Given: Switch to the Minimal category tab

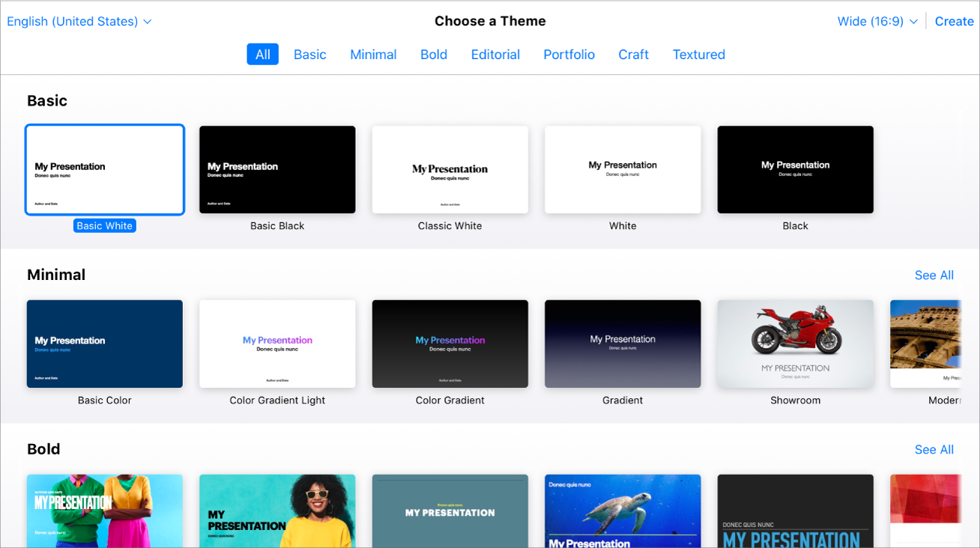Looking at the screenshot, I should coord(373,55).
